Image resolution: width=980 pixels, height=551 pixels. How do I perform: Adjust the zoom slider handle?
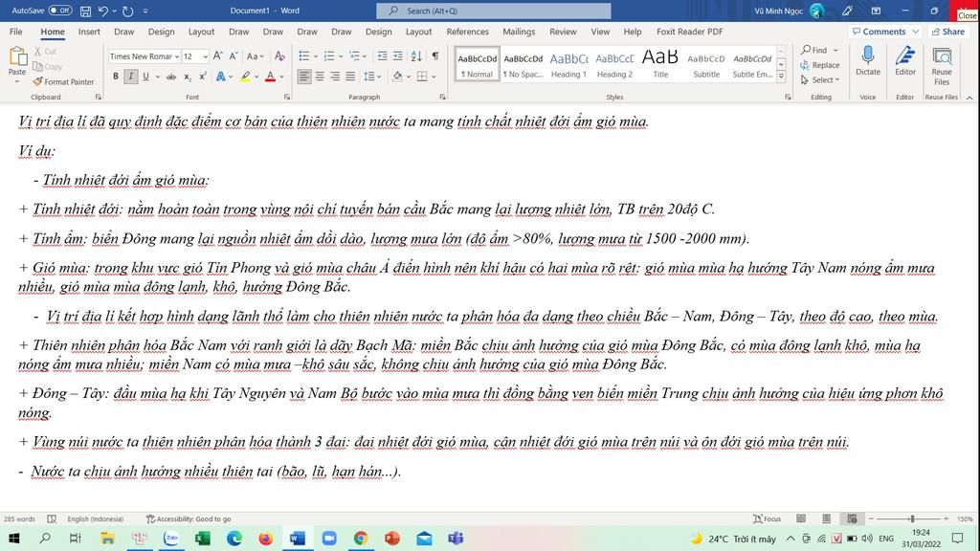pos(912,518)
